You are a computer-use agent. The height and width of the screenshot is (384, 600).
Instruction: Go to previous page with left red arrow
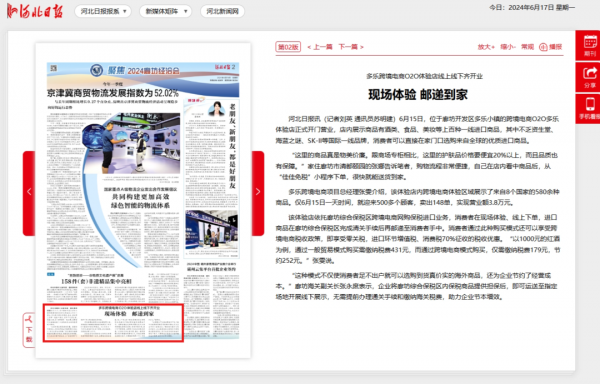29,193
